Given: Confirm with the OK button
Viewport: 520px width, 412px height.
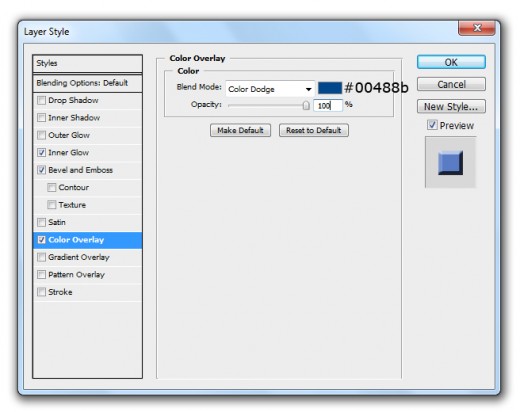Looking at the screenshot, I should (451, 62).
